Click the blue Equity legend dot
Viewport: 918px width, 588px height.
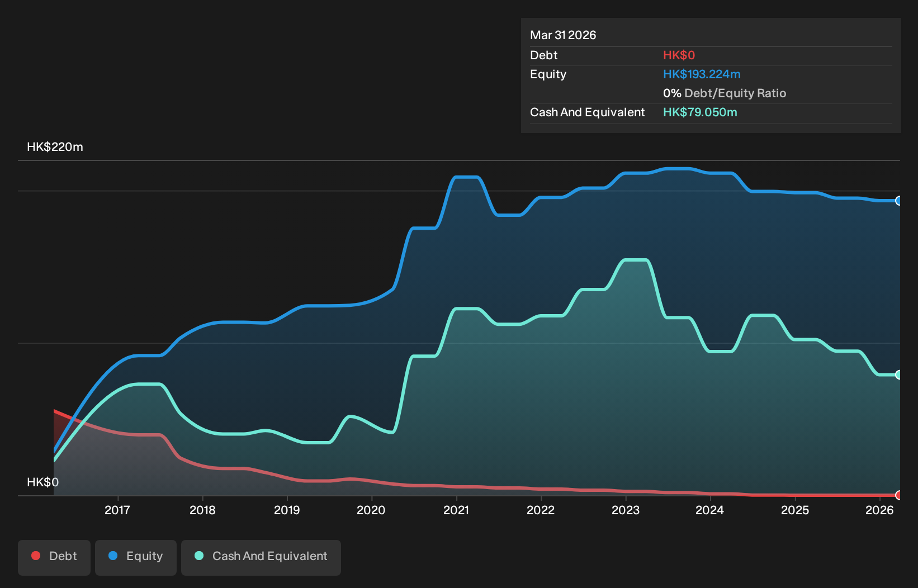tap(113, 556)
